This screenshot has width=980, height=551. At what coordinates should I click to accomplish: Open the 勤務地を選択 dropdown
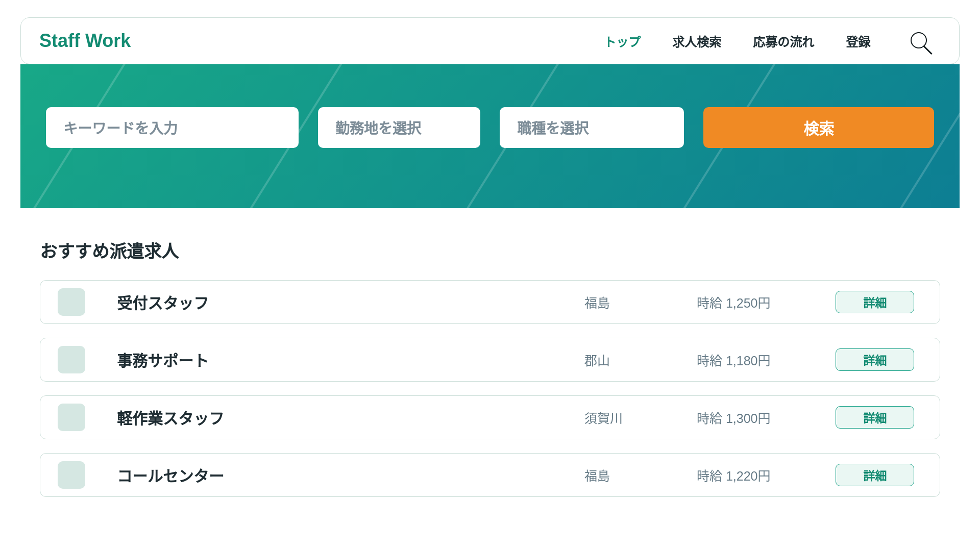[x=399, y=128]
